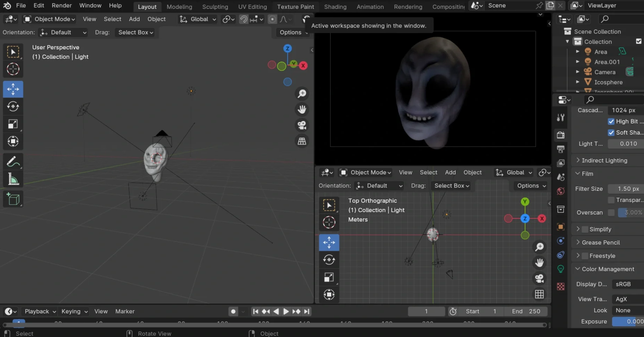Uncheck Soft Shadows checkbox
This screenshot has height=337, width=644.
coord(611,132)
